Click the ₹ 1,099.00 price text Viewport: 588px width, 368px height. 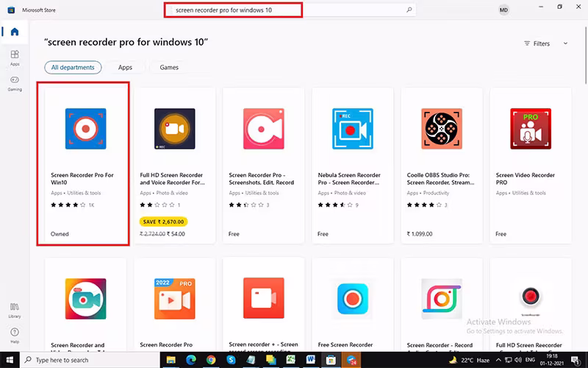tap(419, 234)
